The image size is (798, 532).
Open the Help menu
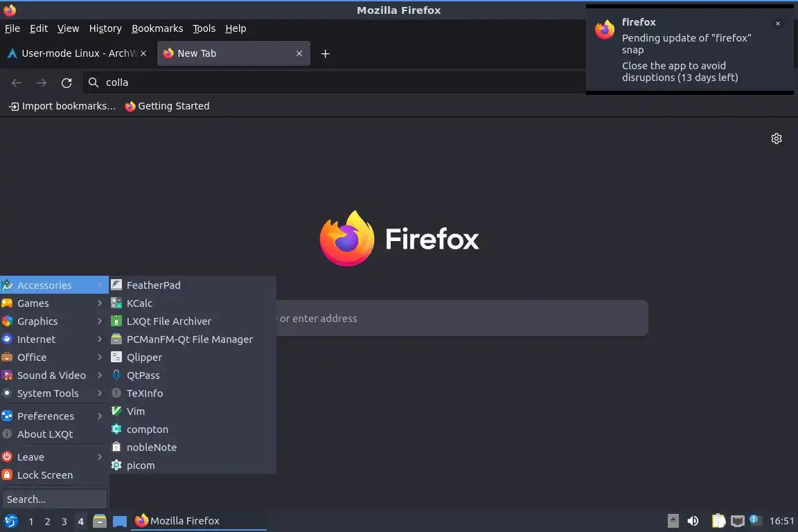point(236,28)
